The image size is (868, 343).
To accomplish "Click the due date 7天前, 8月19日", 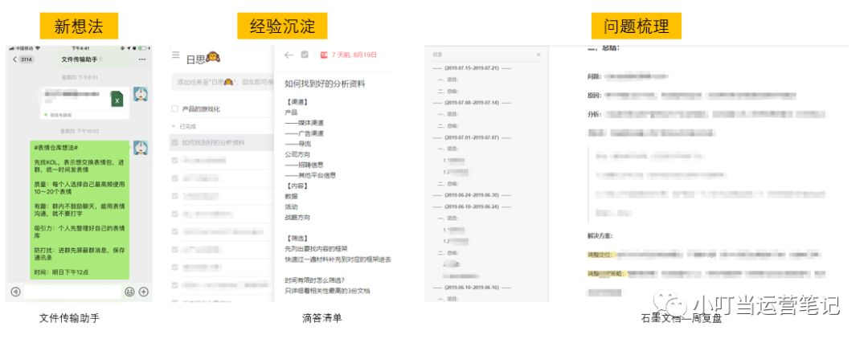I will pos(354,55).
